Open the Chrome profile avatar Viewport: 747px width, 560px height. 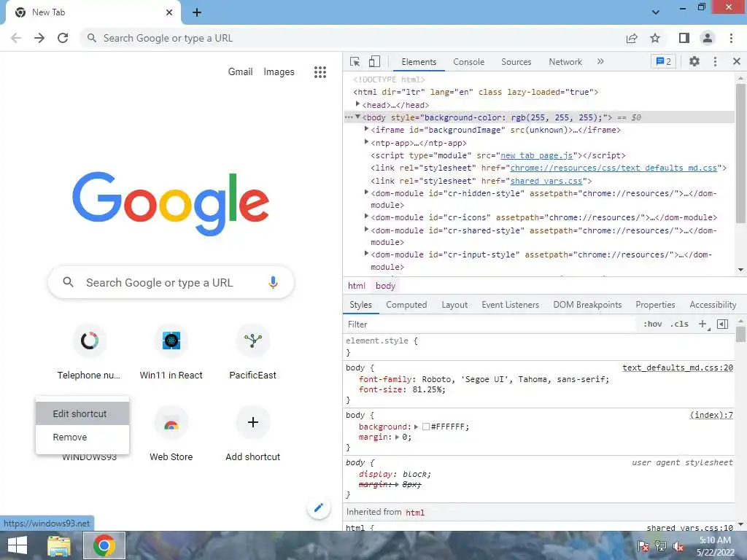point(708,38)
